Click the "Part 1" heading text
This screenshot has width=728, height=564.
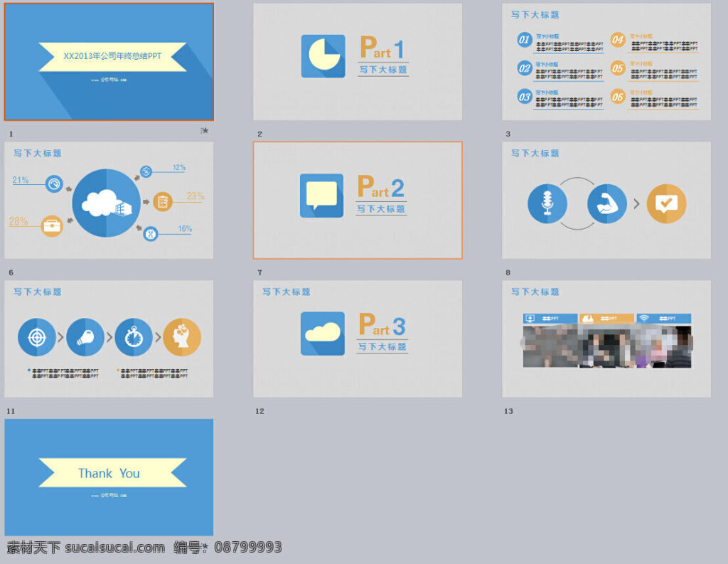pos(382,48)
